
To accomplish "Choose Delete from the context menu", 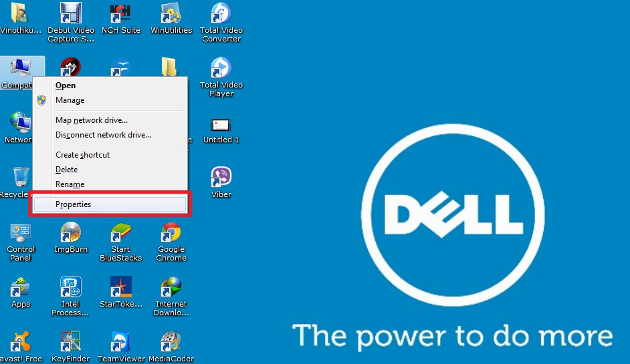I will 110,170.
